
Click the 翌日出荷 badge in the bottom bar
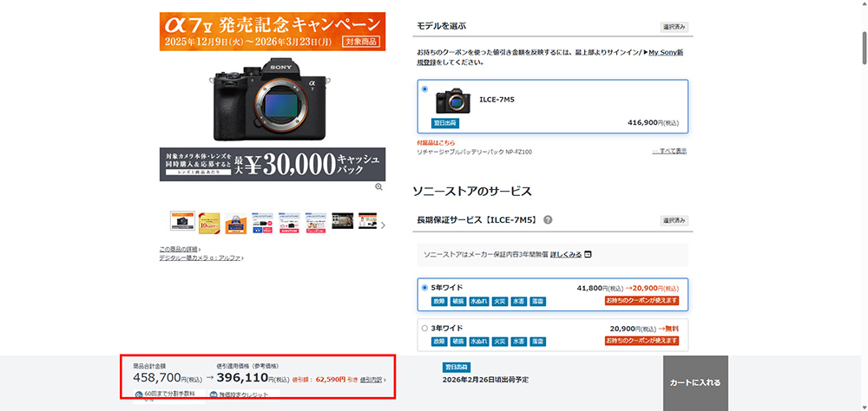coord(457,368)
